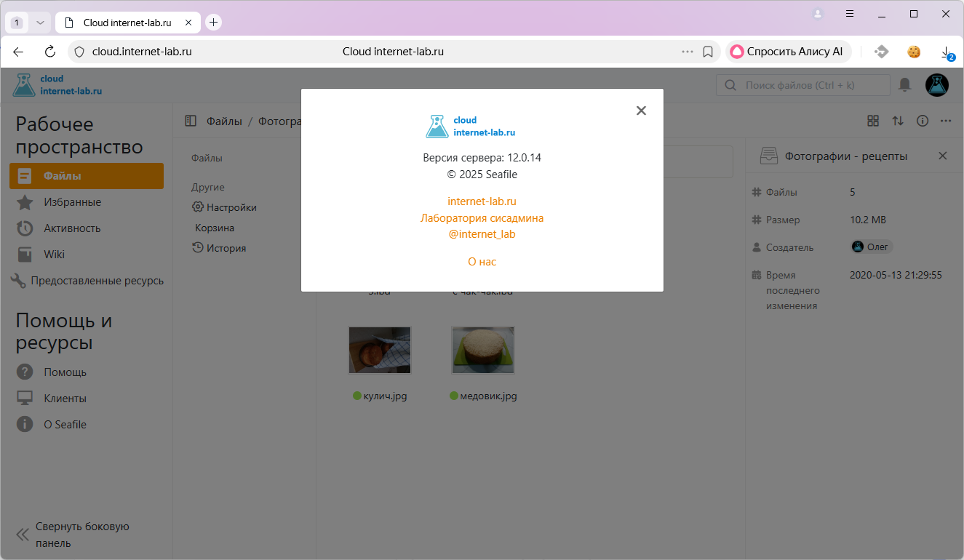Collapse the sidebar with Свернуть боковую панель
Image resolution: width=964 pixels, height=560 pixels.
(73, 535)
